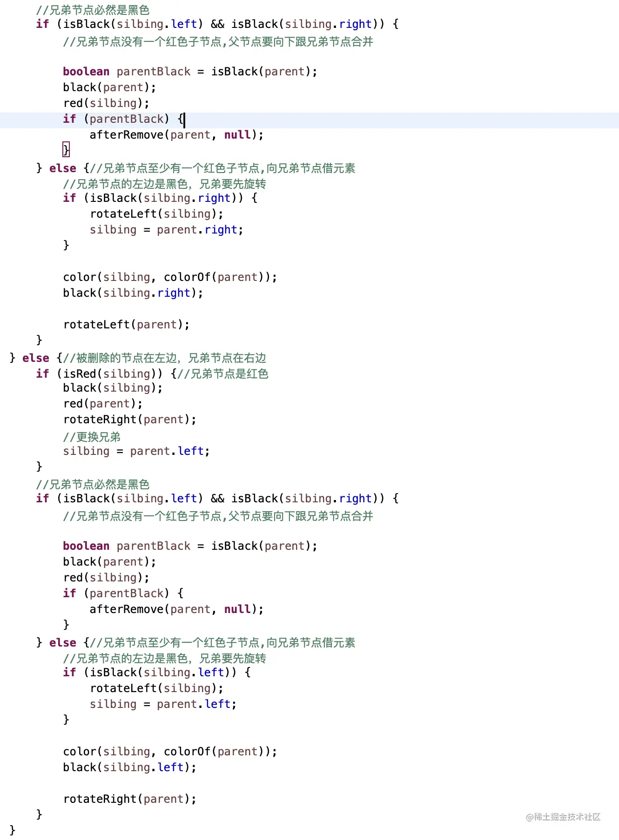Viewport: 619px width, 840px height.
Task: Click the line 'red(parent);'
Action: point(103,404)
